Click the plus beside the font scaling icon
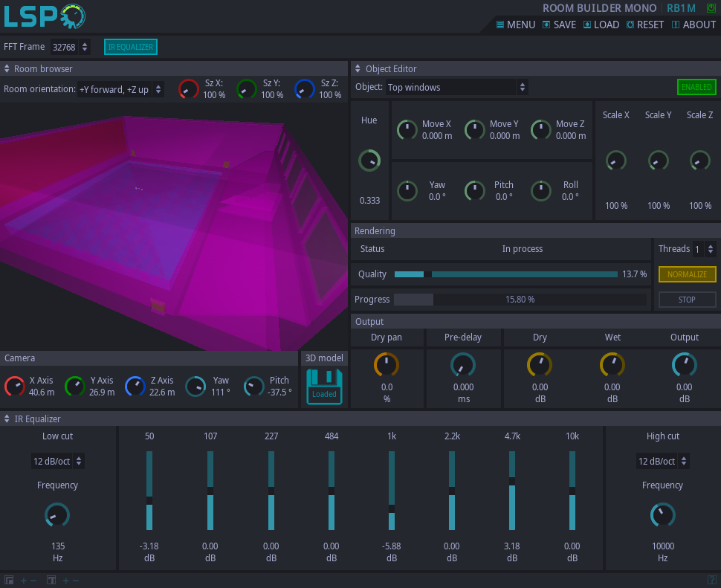This screenshot has height=588, width=721. pos(65,581)
